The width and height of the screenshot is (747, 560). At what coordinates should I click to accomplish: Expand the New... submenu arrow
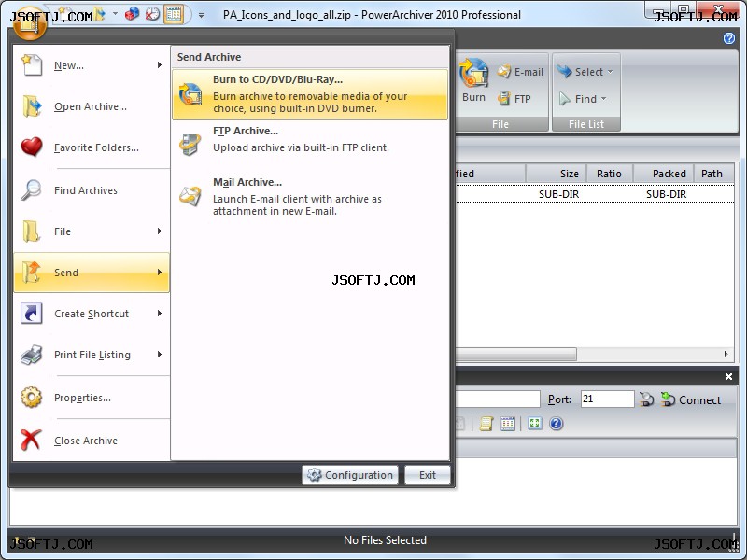click(160, 64)
